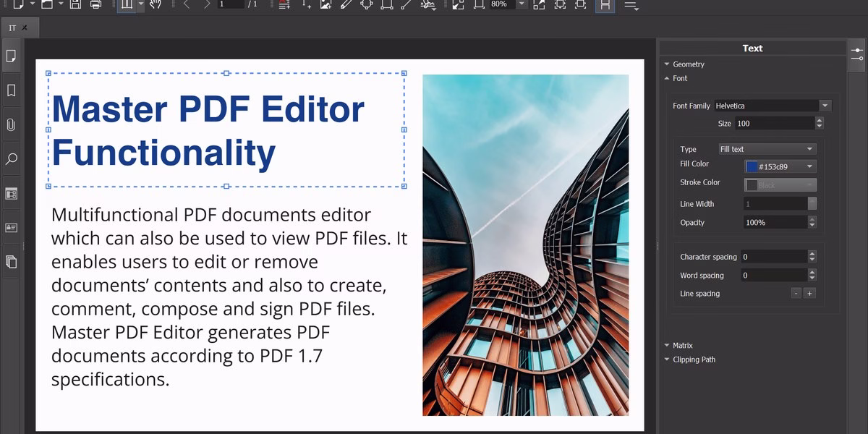The image size is (868, 434).
Task: Click the Open file icon
Action: pyautogui.click(x=47, y=4)
